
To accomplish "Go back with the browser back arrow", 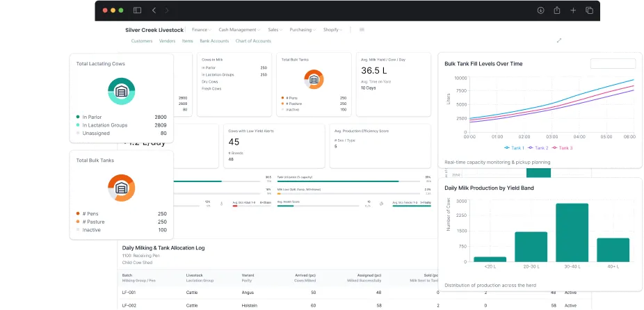I will (154, 10).
